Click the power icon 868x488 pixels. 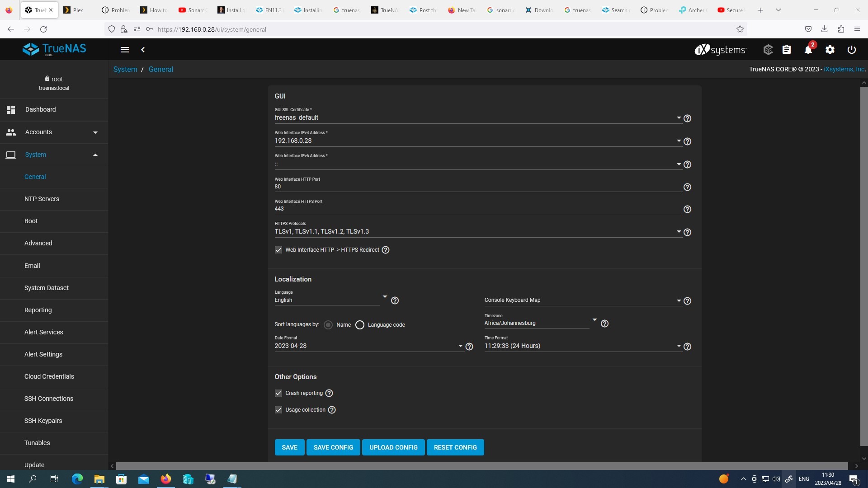click(852, 50)
